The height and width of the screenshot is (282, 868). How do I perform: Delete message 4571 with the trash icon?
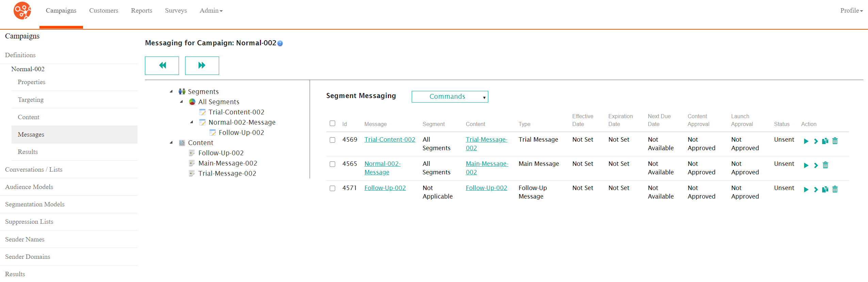pyautogui.click(x=835, y=190)
